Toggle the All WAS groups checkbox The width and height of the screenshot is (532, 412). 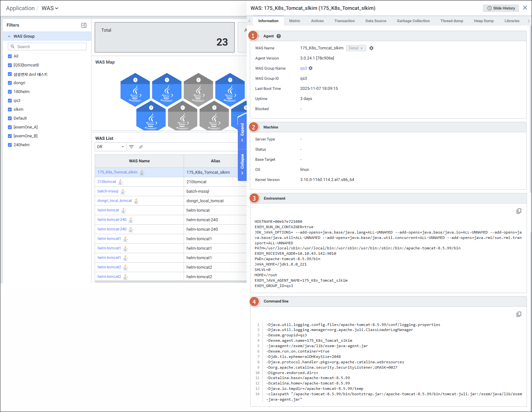click(10, 56)
